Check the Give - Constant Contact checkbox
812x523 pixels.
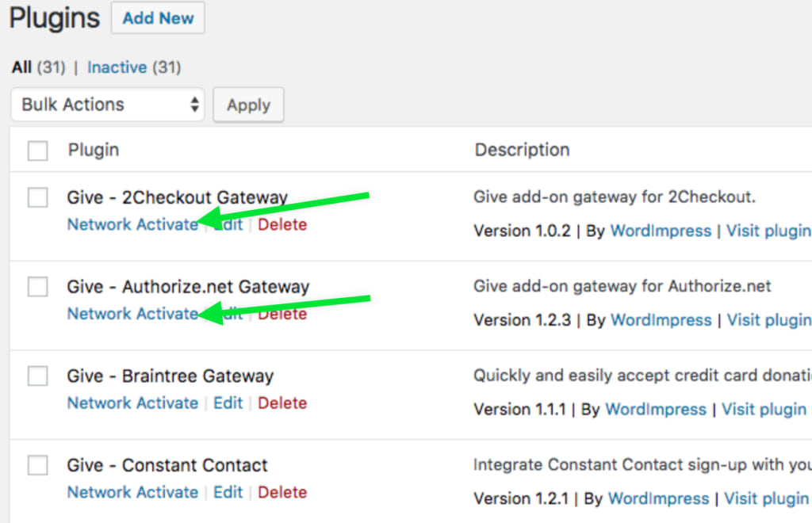[x=38, y=465]
